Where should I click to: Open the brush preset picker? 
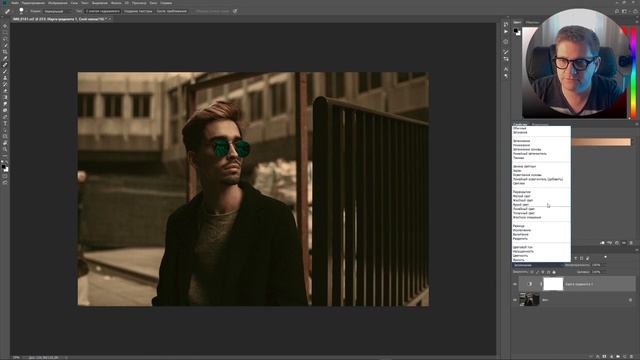22,11
